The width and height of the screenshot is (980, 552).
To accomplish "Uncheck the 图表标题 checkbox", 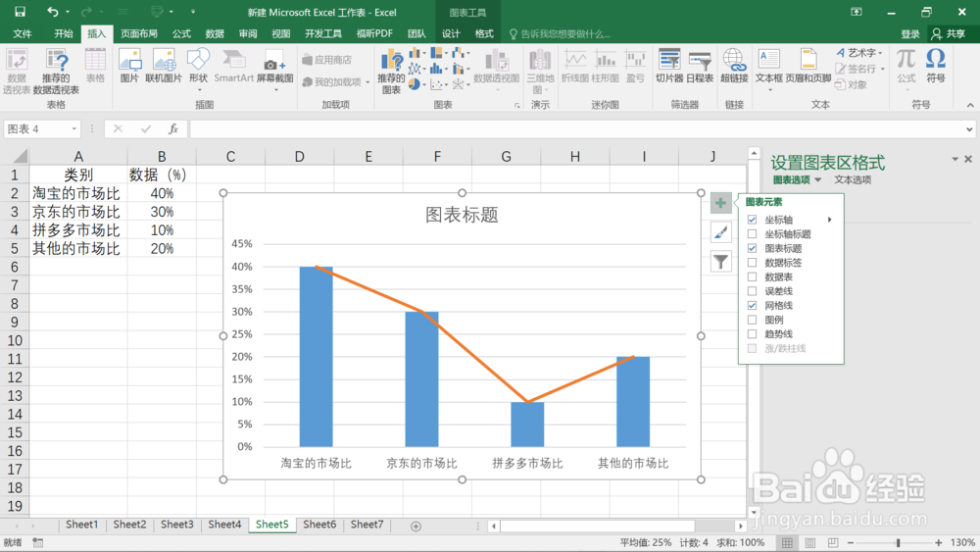I will click(752, 248).
